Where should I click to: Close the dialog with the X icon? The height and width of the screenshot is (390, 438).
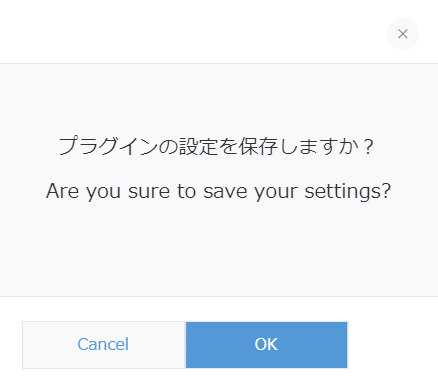click(403, 34)
